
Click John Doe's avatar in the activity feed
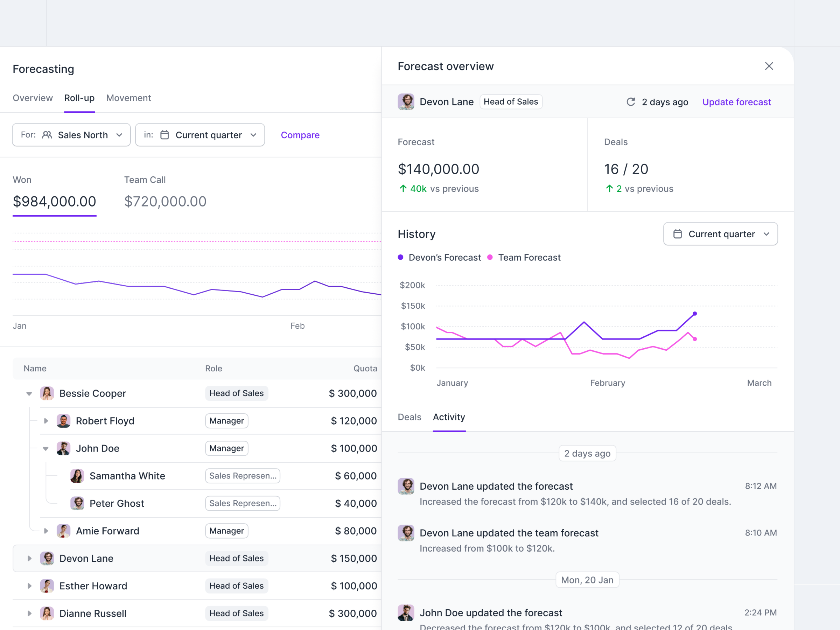[x=406, y=612]
